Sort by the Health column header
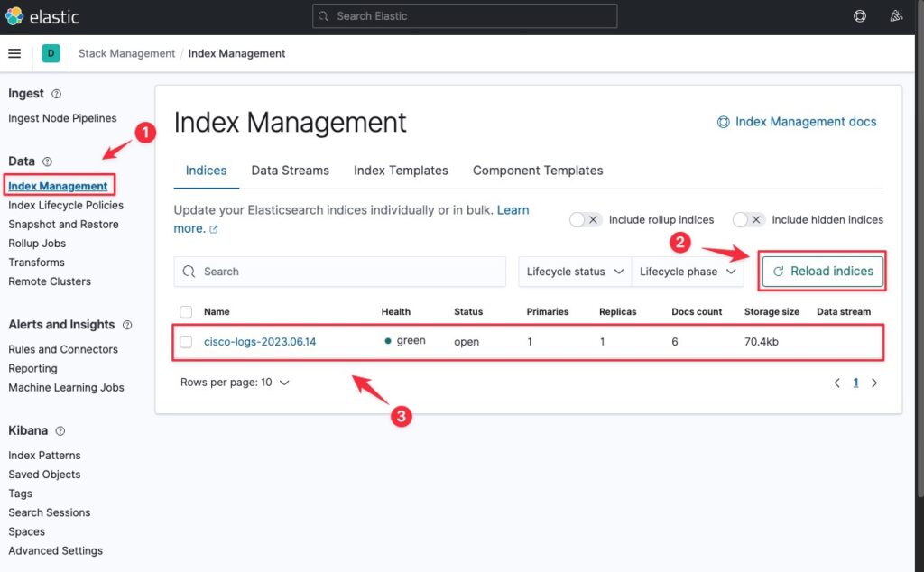The height and width of the screenshot is (572, 924). click(396, 311)
